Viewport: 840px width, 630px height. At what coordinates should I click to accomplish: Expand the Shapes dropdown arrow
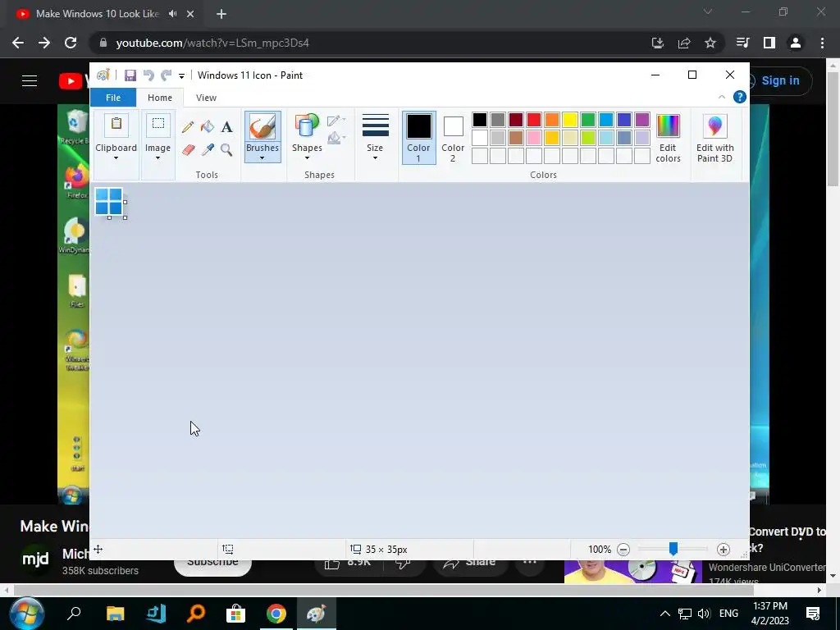[x=307, y=158]
